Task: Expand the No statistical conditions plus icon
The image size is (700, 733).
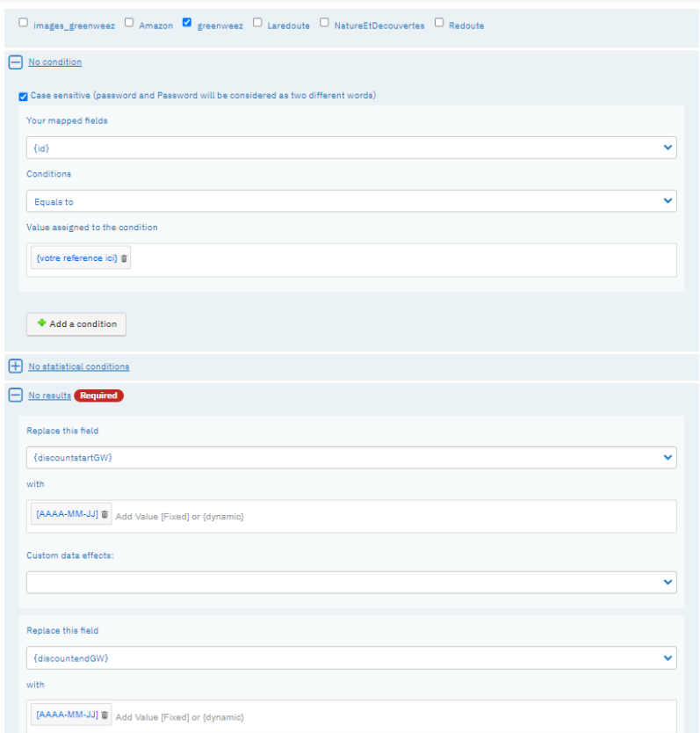Action: [x=16, y=366]
